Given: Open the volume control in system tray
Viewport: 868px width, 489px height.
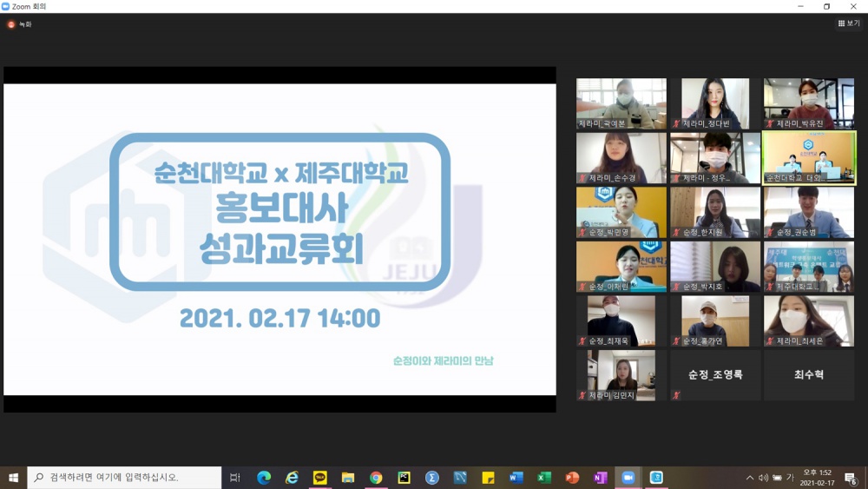Looking at the screenshot, I should (763, 478).
